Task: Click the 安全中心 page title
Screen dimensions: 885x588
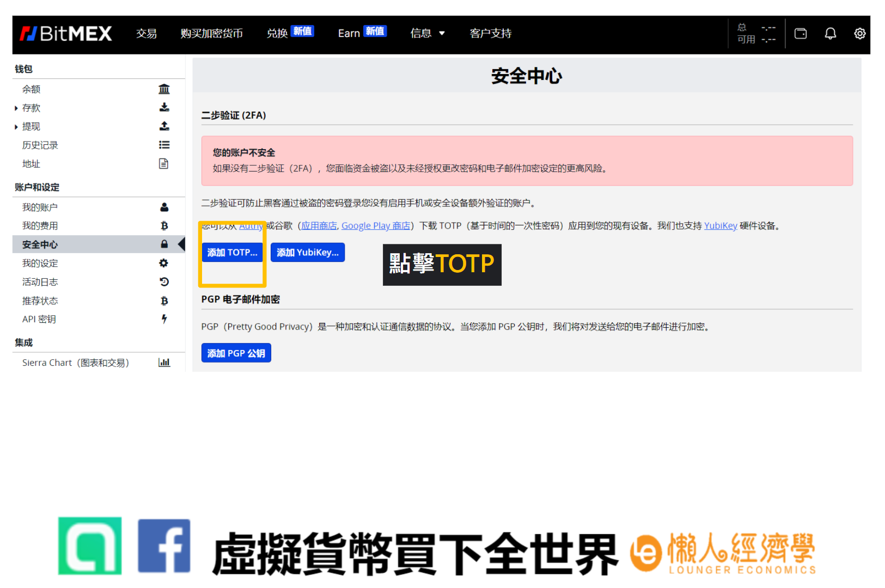Action: pos(527,76)
